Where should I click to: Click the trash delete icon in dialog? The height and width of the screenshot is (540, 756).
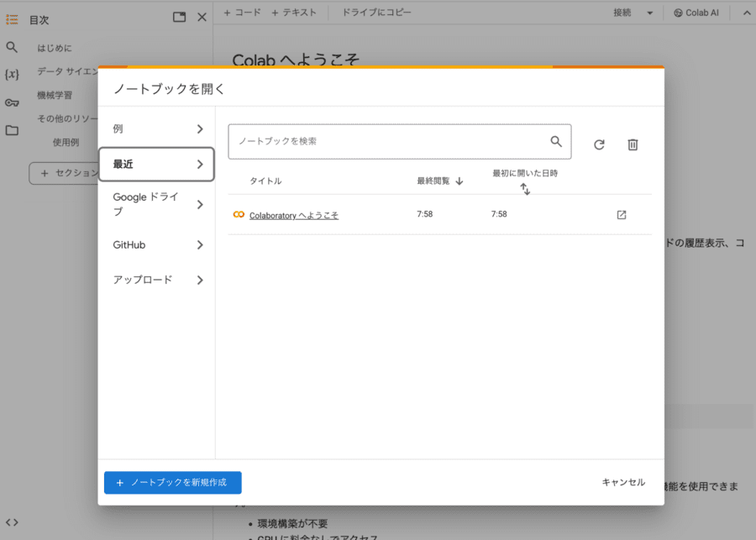click(x=633, y=144)
